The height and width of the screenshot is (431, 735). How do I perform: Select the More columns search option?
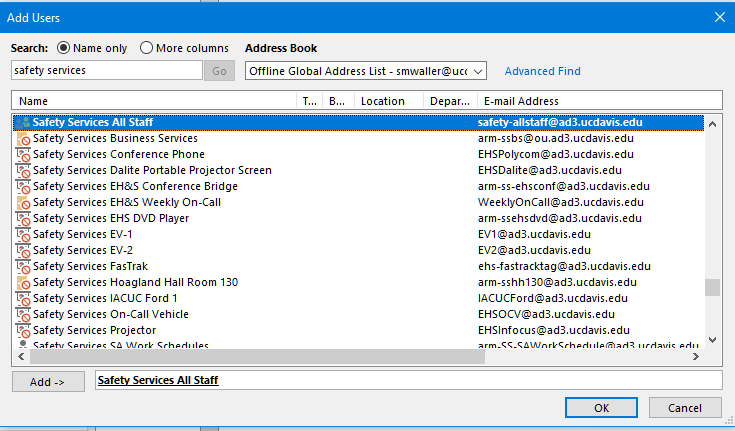147,48
